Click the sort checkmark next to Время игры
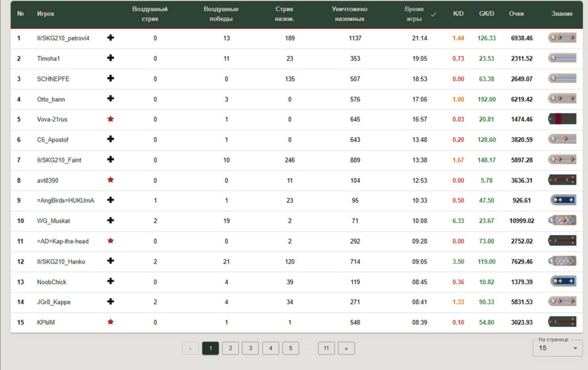 (x=434, y=14)
